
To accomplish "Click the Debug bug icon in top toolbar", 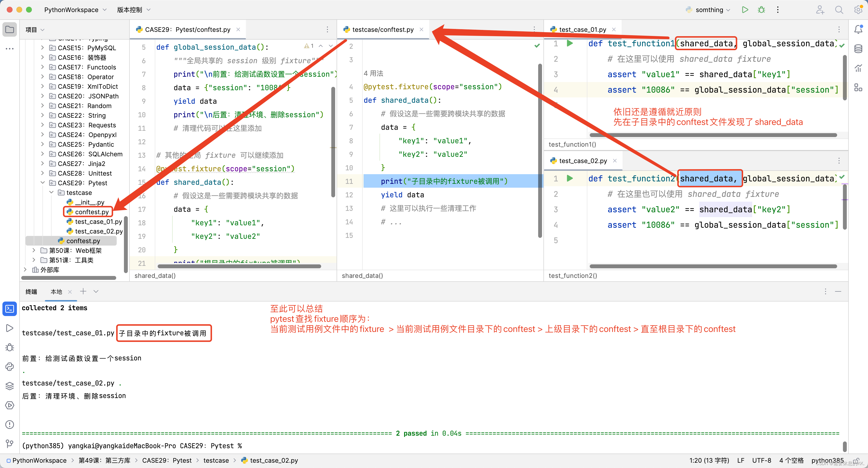I will 761,10.
